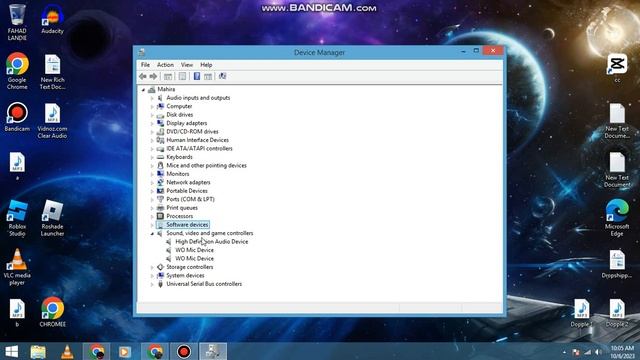
Task: Click the Forward arrow in Device Manager toolbar
Action: [x=153, y=76]
